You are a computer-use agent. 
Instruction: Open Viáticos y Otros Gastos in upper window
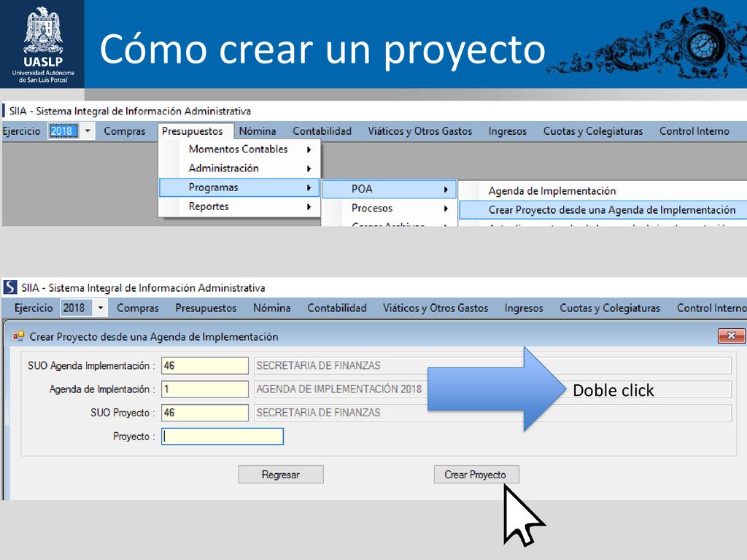[419, 131]
